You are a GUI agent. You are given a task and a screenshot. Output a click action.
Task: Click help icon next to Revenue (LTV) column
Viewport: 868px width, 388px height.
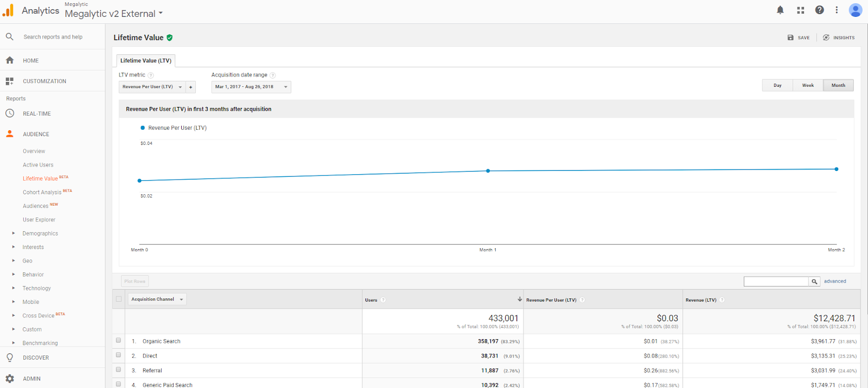click(x=722, y=300)
